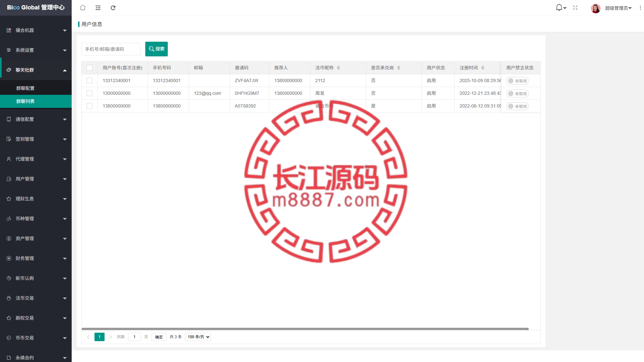644x362 pixels.
Task: Sort by 法币昵称 column arrows
Action: pos(338,68)
